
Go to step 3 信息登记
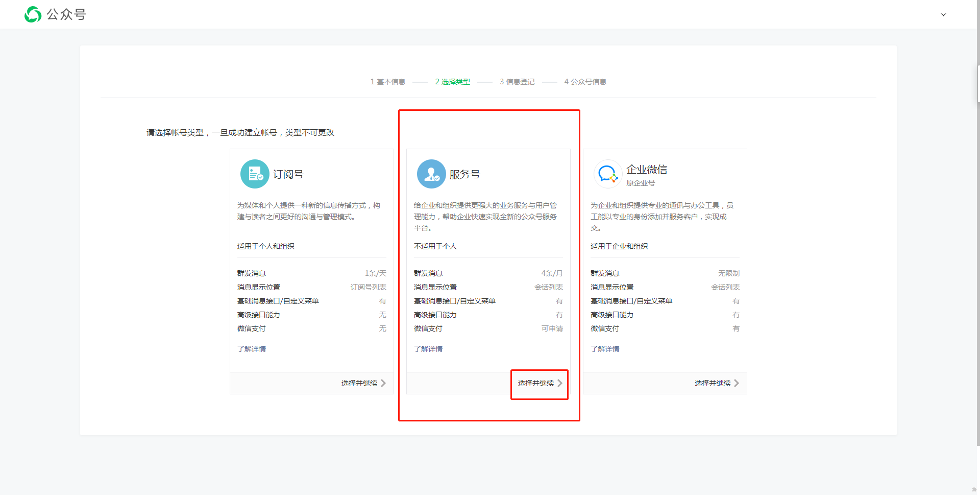pos(517,82)
